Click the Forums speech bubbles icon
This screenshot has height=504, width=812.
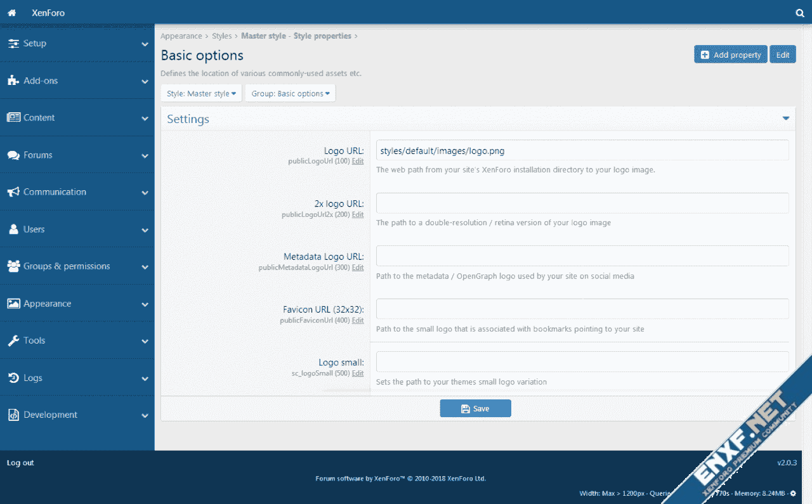click(x=13, y=155)
